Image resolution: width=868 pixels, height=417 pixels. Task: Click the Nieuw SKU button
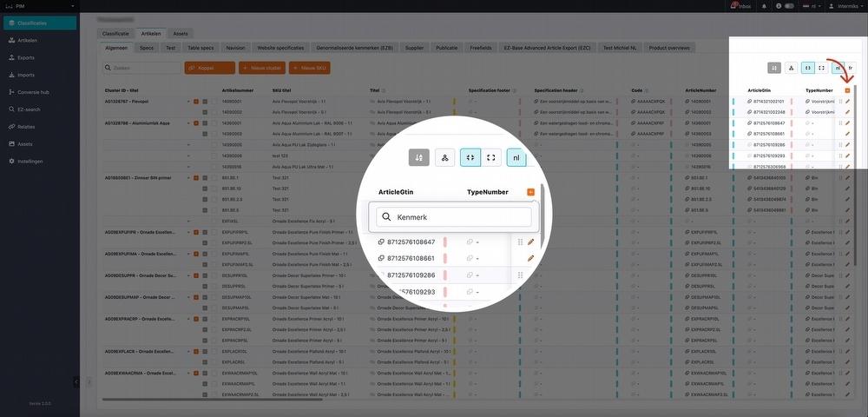click(x=310, y=67)
